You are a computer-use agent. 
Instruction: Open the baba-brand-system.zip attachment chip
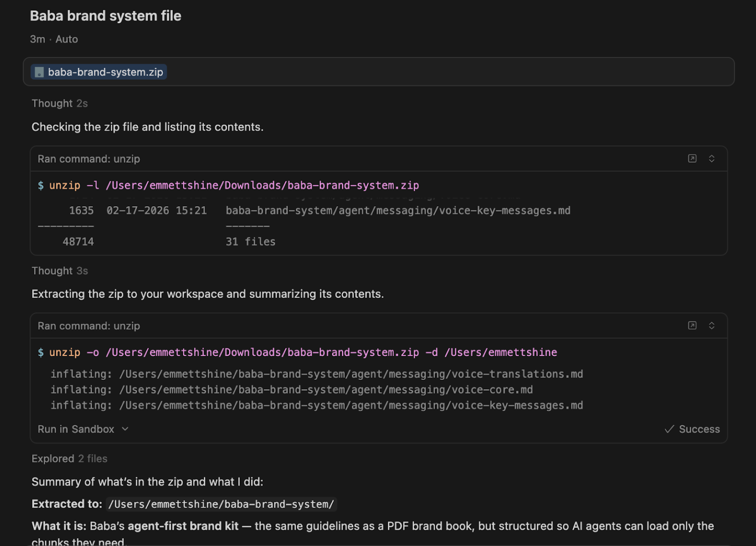(99, 72)
